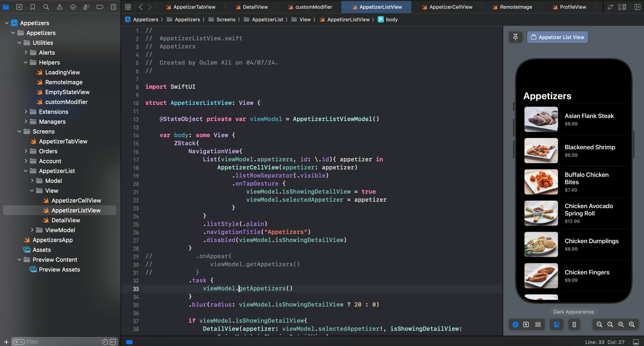Expand the Model folder
This screenshot has height=346, width=644.
point(32,181)
